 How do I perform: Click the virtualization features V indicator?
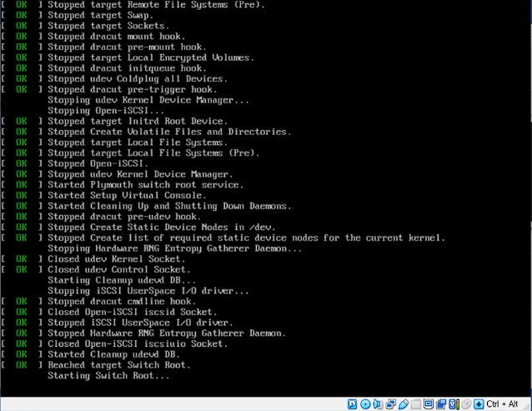tap(454, 404)
